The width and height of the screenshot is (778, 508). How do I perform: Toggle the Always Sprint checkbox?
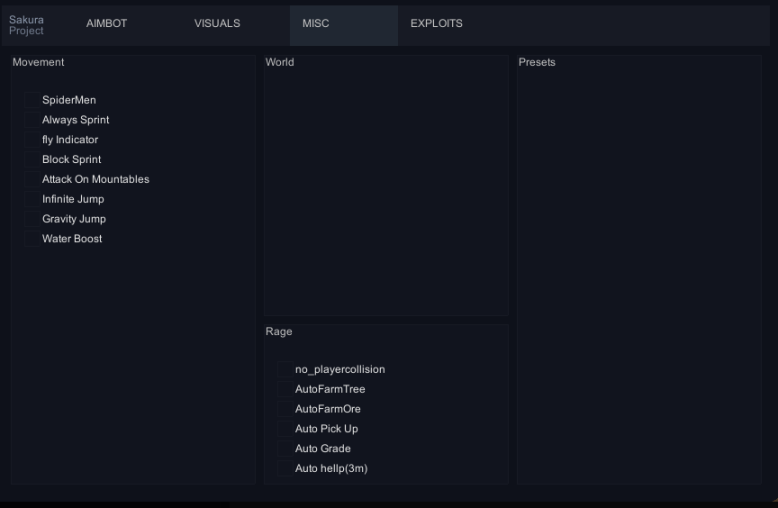pyautogui.click(x=32, y=120)
